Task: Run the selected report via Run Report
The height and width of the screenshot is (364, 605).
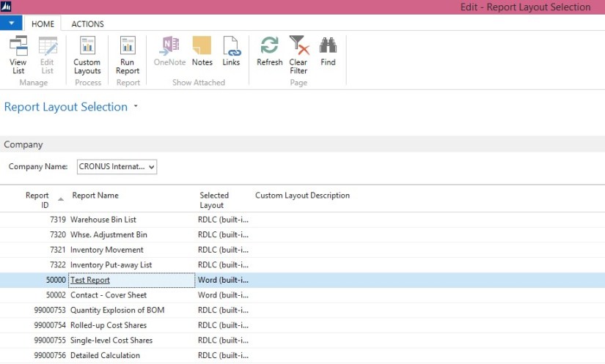Action: [128, 53]
